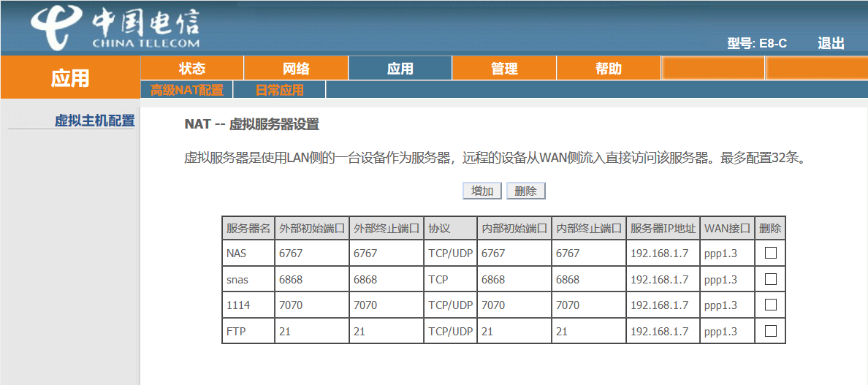This screenshot has height=385, width=868.
Task: Select 虚拟主机配置 in the sidebar
Action: pos(95,121)
